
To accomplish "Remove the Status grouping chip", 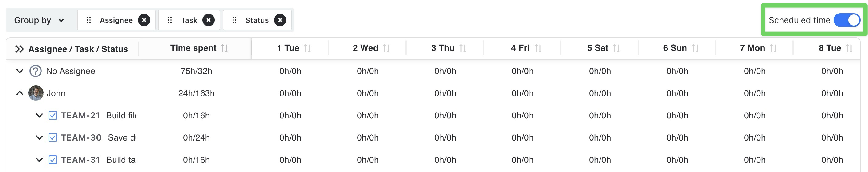I will pyautogui.click(x=280, y=20).
